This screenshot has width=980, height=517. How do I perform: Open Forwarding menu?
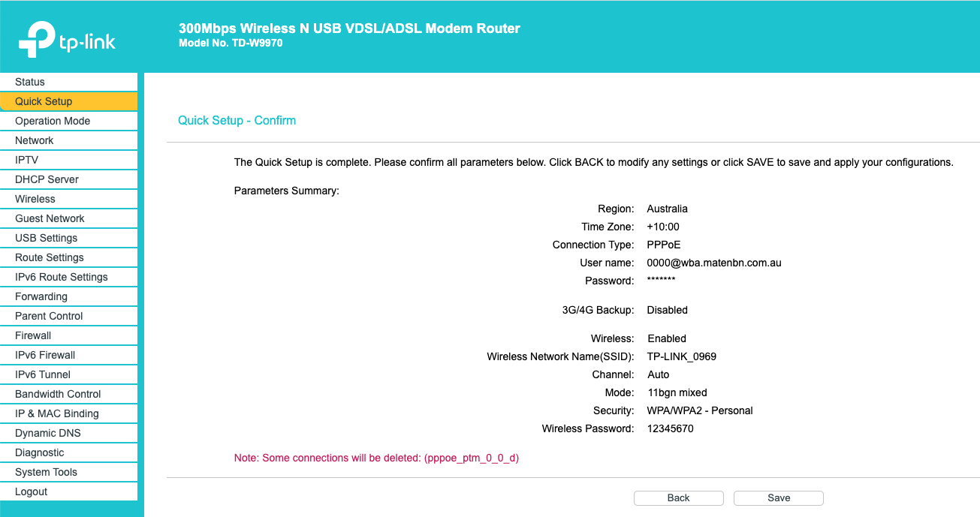tap(68, 296)
